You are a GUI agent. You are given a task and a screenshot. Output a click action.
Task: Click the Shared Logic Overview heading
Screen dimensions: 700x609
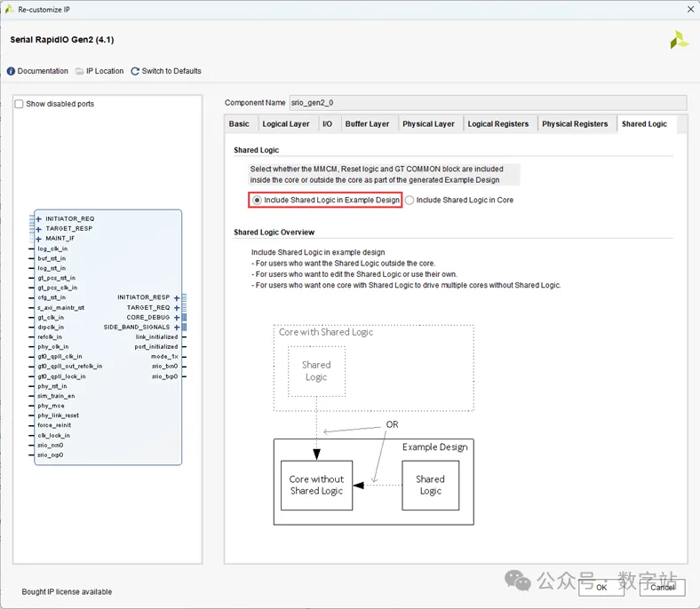274,233
